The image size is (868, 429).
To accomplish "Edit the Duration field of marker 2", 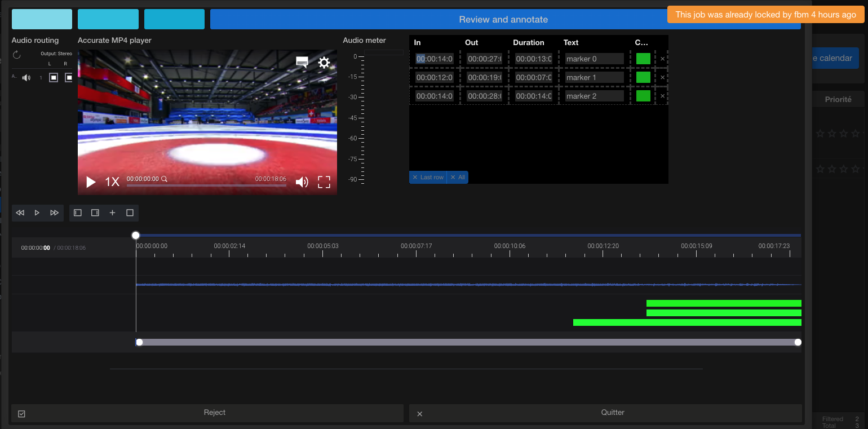I will click(x=533, y=96).
